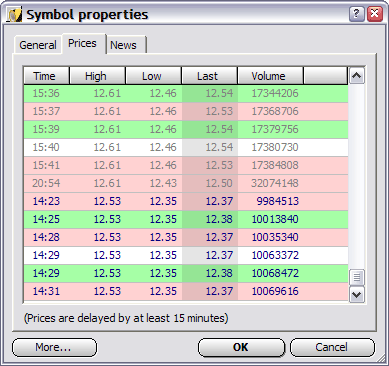Click the Last column header
Viewport: 389px width, 366px height.
click(x=209, y=76)
